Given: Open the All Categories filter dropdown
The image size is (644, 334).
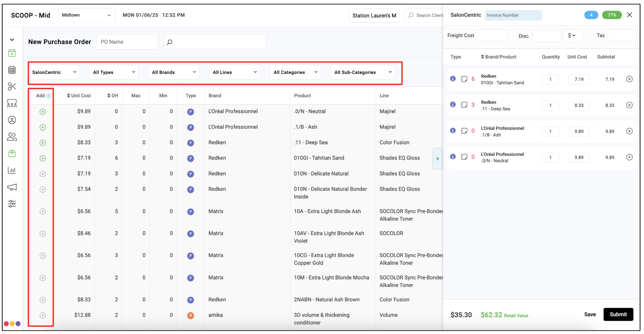Looking at the screenshot, I should [295, 72].
